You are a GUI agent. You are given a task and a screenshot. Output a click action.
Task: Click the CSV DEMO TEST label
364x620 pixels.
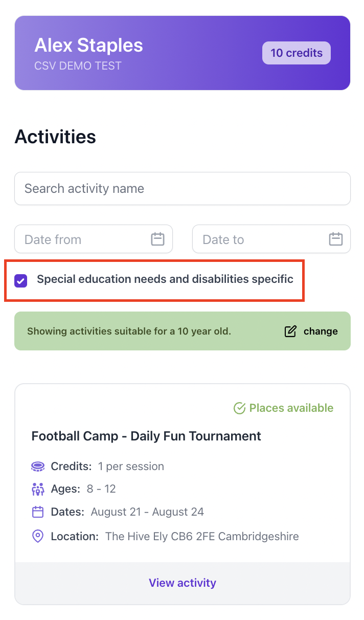click(x=78, y=65)
